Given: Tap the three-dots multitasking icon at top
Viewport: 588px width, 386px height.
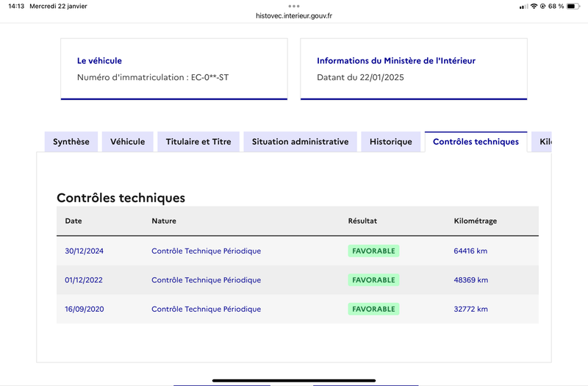Looking at the screenshot, I should pos(294,6).
